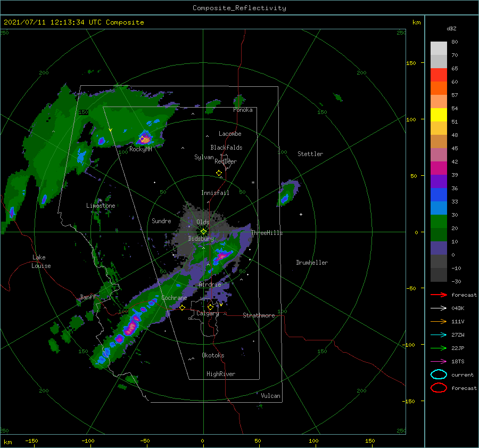Click the HighRiver town label
The height and width of the screenshot is (448, 479).
[221, 374]
